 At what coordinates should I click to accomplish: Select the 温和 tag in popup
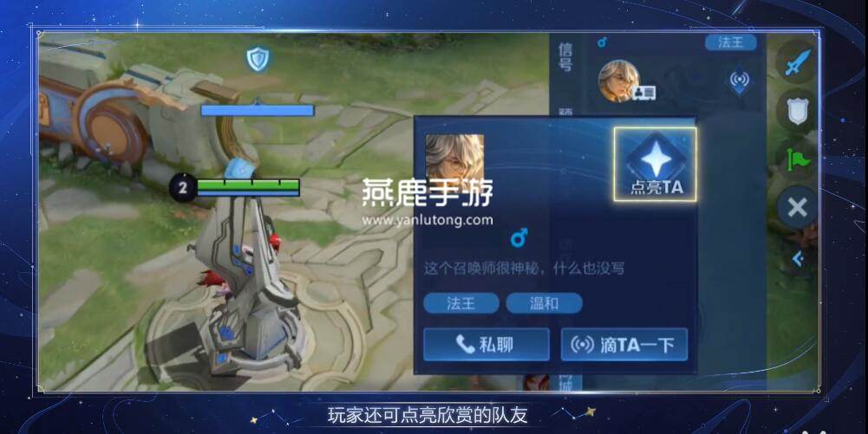pyautogui.click(x=545, y=303)
